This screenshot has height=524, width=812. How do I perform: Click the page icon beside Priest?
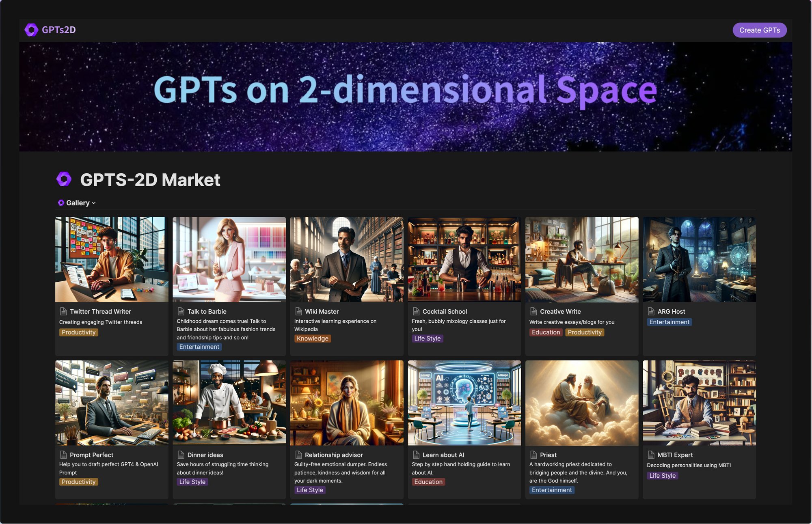[x=533, y=455]
